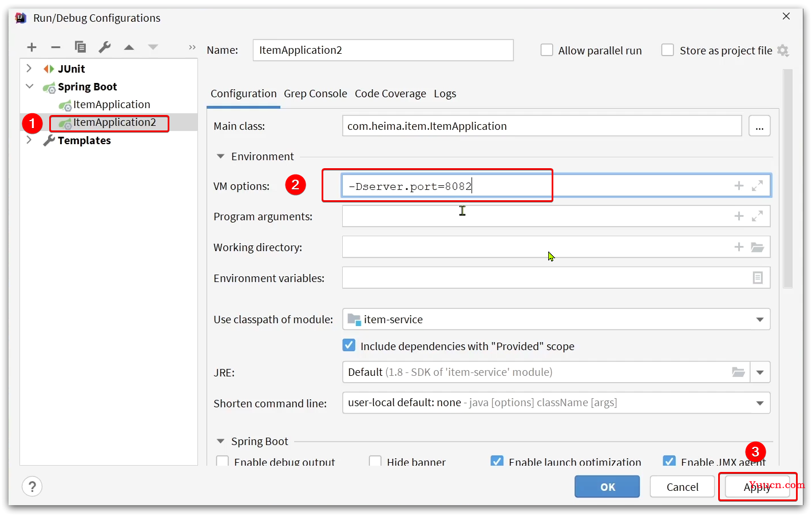The height and width of the screenshot is (516, 812).
Task: Uncheck Include dependencies with Provided scope
Action: (348, 346)
